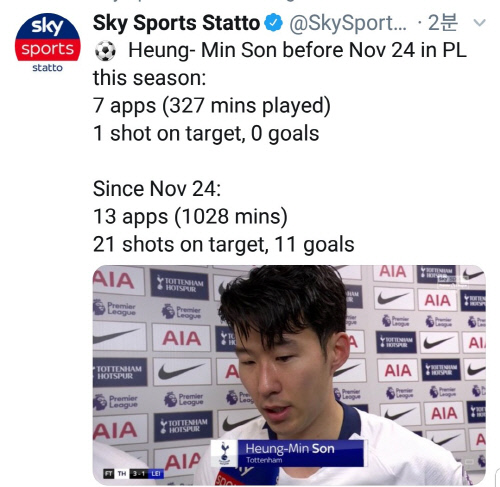Click the 'Since Nov 24:' text line

coord(157,189)
